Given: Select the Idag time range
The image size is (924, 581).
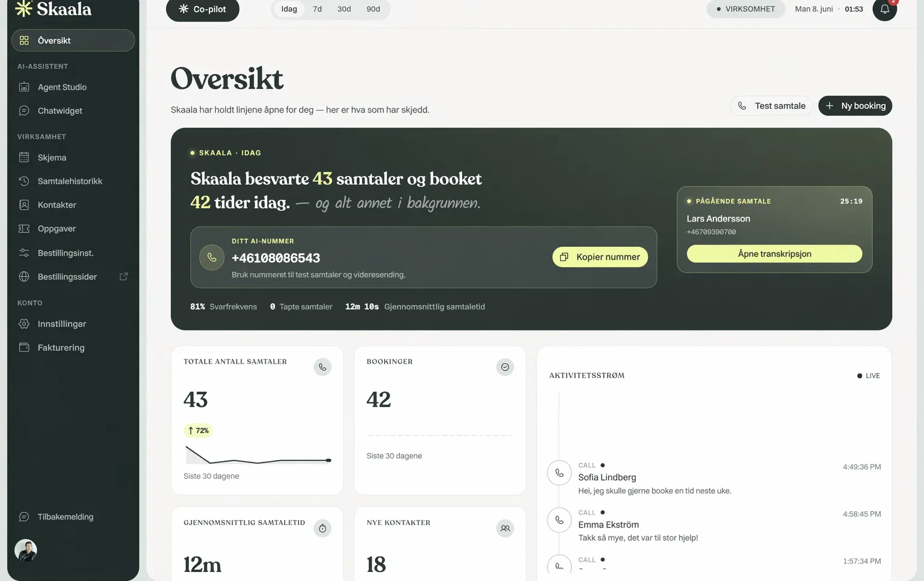Looking at the screenshot, I should tap(289, 9).
